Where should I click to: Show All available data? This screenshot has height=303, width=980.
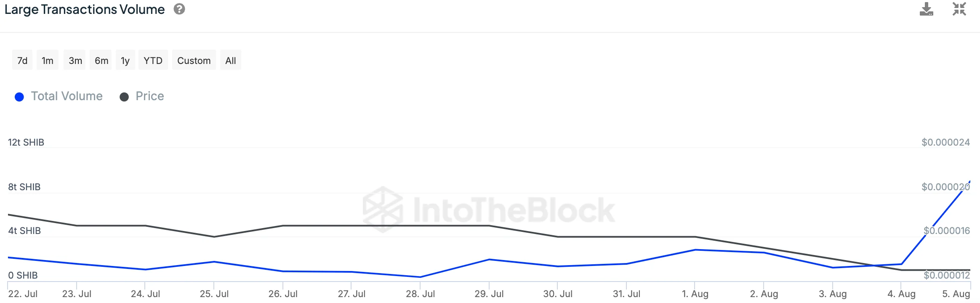coord(231,61)
